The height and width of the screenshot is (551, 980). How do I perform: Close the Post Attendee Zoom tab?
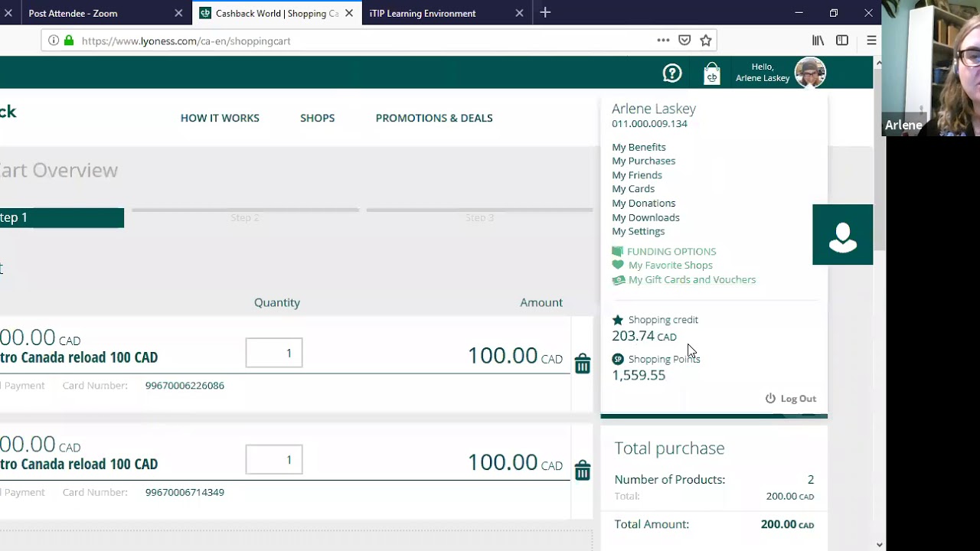pos(178,13)
